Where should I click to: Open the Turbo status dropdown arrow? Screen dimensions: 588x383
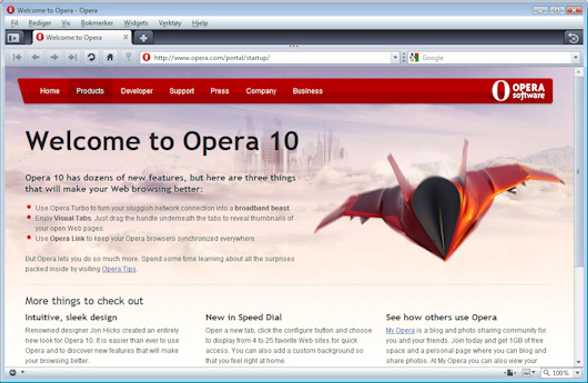click(x=23, y=372)
